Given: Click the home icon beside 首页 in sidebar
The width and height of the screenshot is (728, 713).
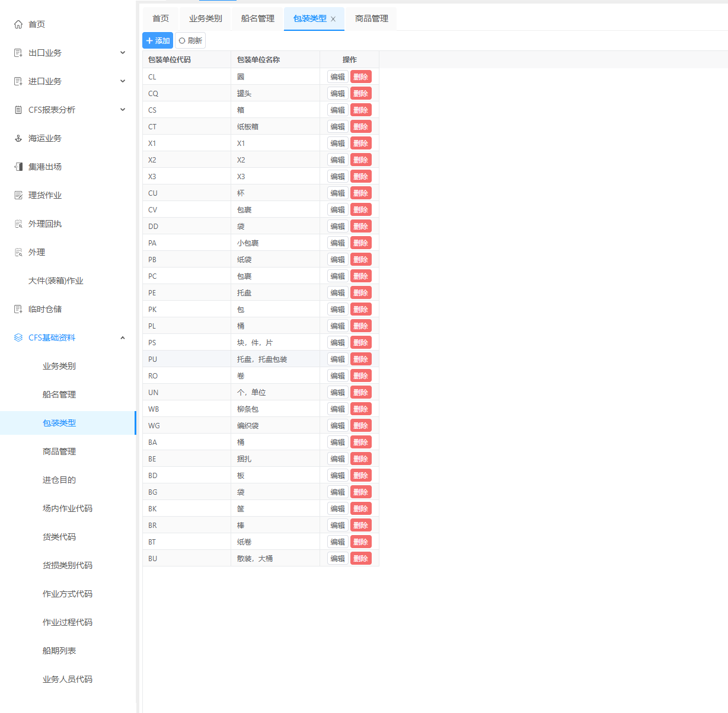Looking at the screenshot, I should click(18, 24).
